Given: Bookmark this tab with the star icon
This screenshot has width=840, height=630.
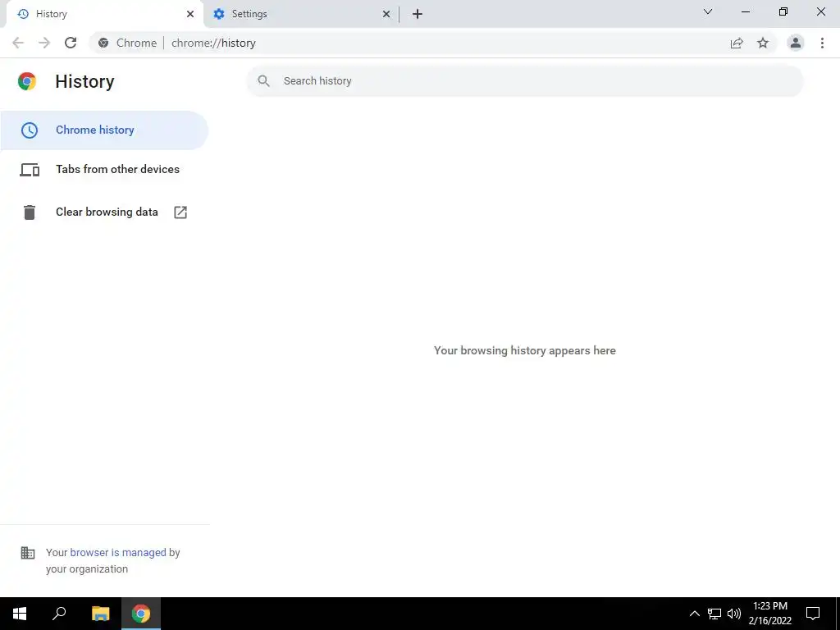Looking at the screenshot, I should tap(763, 43).
